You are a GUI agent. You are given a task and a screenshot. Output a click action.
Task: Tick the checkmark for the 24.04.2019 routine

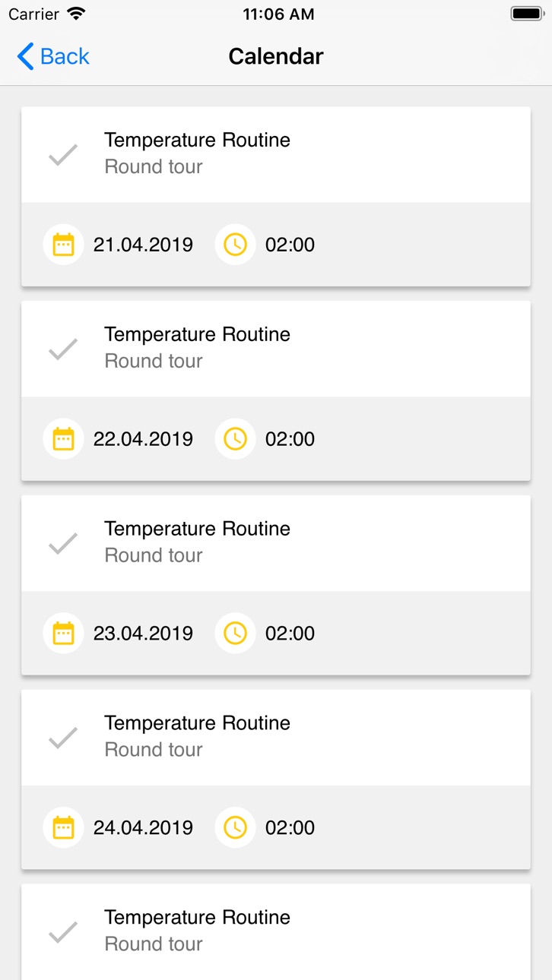tap(63, 738)
